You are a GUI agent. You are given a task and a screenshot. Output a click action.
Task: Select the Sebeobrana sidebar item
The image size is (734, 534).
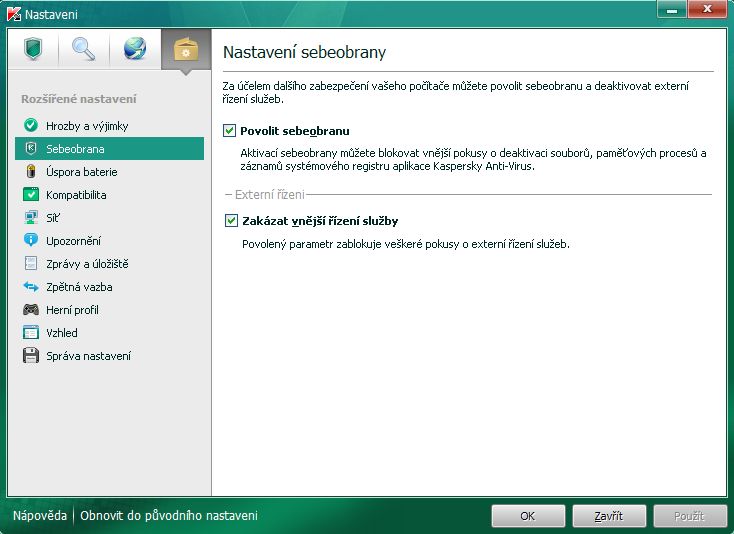click(110, 148)
